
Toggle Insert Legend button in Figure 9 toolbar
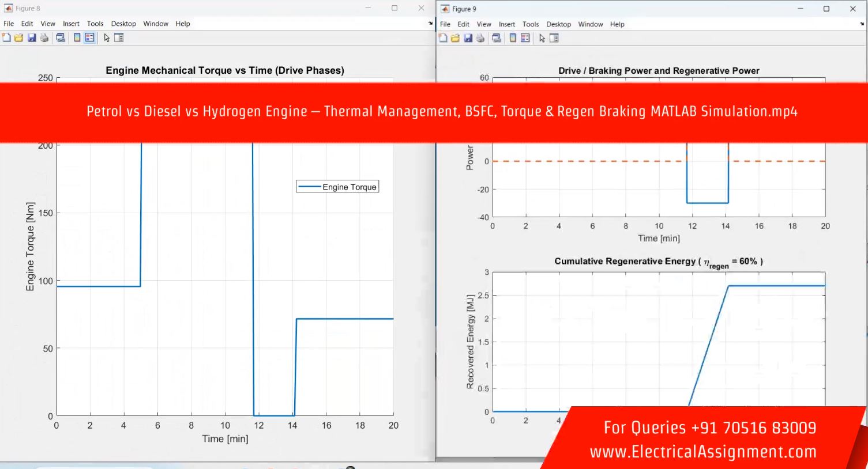[x=525, y=39]
